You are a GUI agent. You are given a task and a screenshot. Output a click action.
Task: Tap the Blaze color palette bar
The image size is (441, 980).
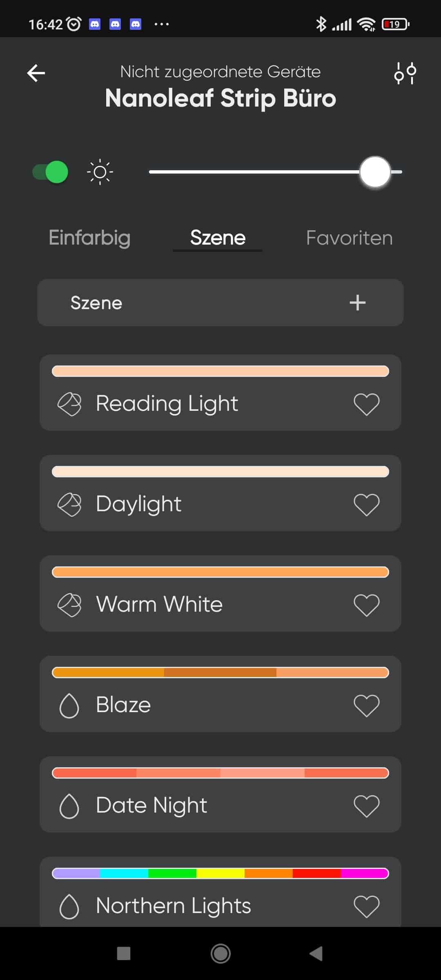pyautogui.click(x=220, y=673)
